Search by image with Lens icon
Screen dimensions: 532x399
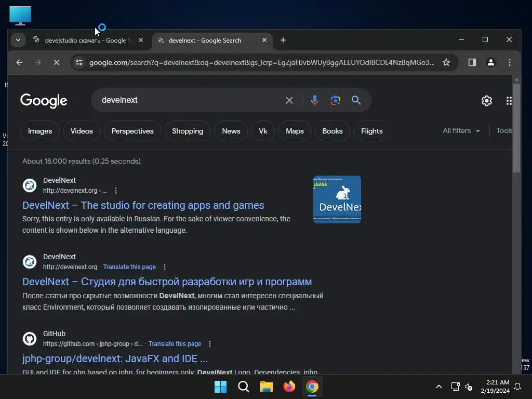pyautogui.click(x=335, y=100)
